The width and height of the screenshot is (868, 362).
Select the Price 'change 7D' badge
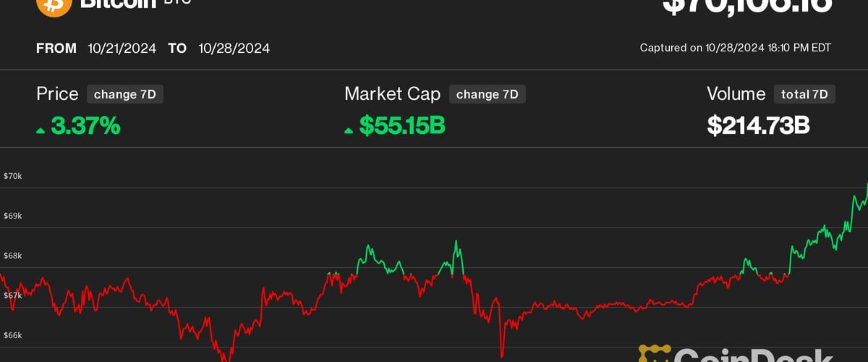click(x=124, y=94)
